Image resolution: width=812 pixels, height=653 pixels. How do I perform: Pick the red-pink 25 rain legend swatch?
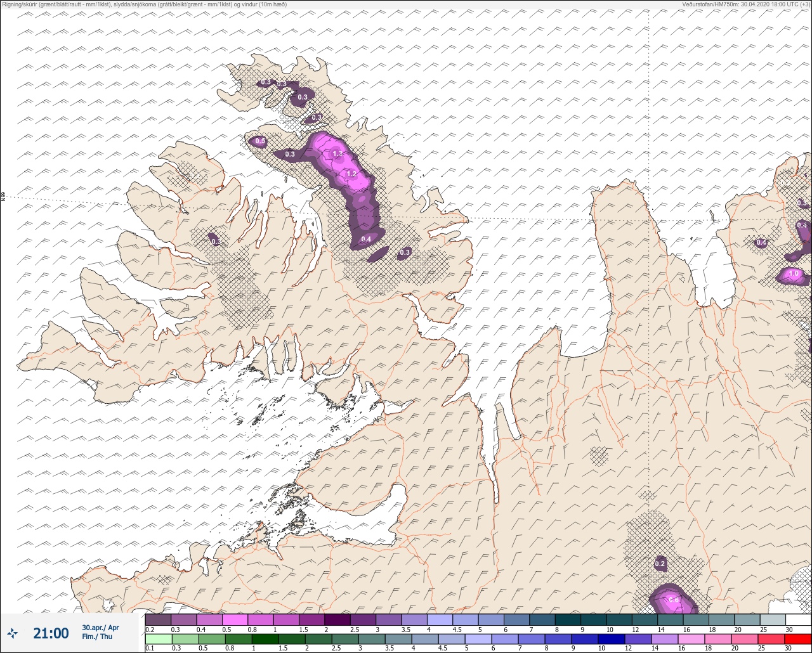pos(772,639)
